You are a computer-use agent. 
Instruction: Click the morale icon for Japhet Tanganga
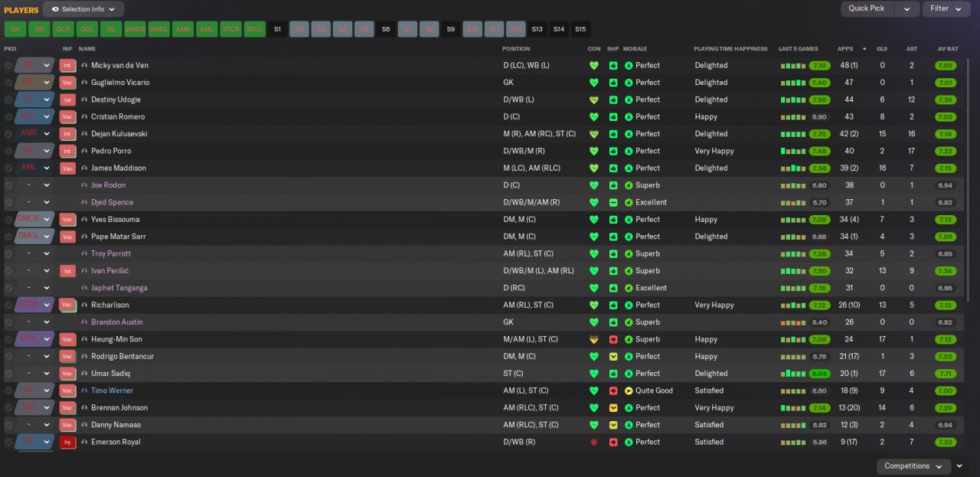pyautogui.click(x=629, y=288)
